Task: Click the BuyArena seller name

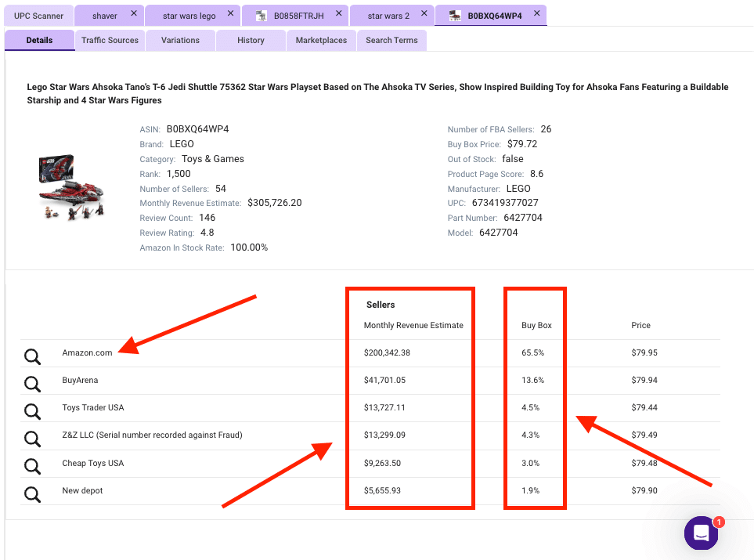Action: (80, 380)
